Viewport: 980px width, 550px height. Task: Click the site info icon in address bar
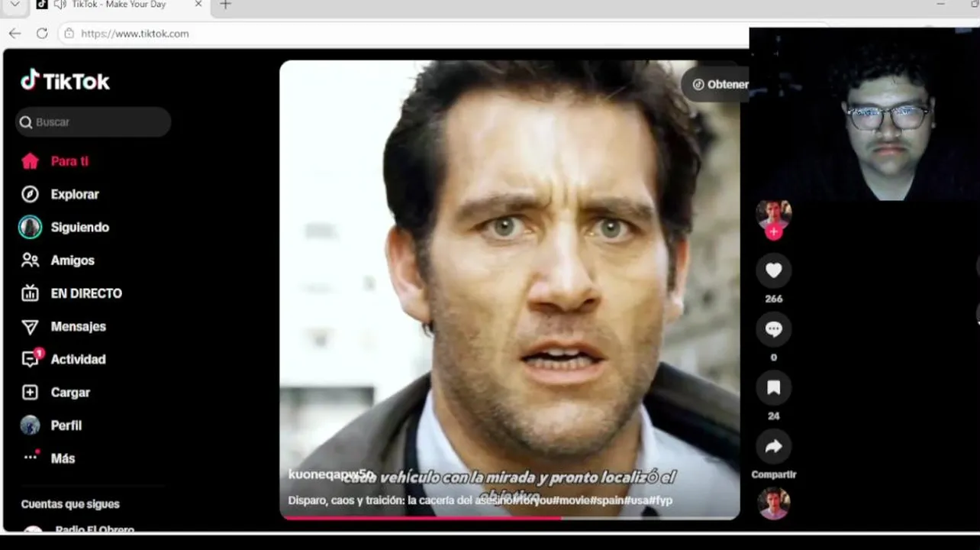coord(69,34)
